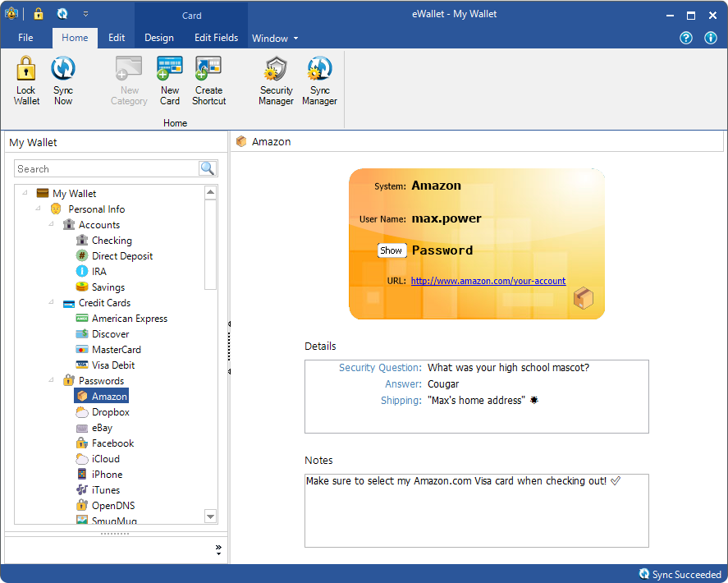Select the iTunes entry

tap(98, 489)
